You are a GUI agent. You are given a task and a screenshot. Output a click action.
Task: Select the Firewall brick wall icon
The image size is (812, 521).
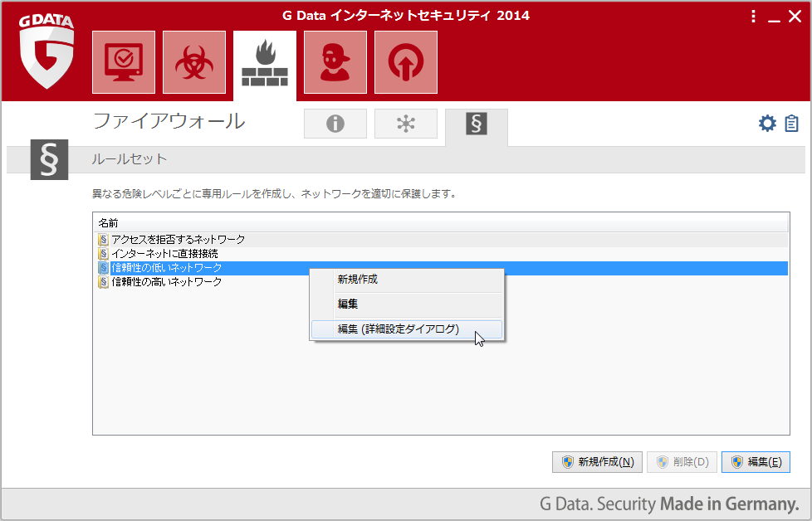pyautogui.click(x=264, y=62)
